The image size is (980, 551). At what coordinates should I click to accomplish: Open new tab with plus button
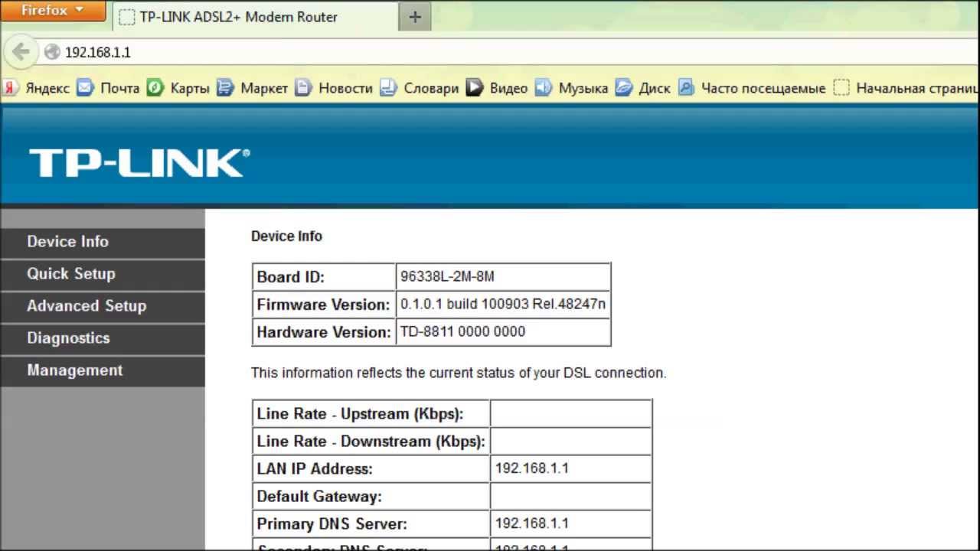coord(415,17)
